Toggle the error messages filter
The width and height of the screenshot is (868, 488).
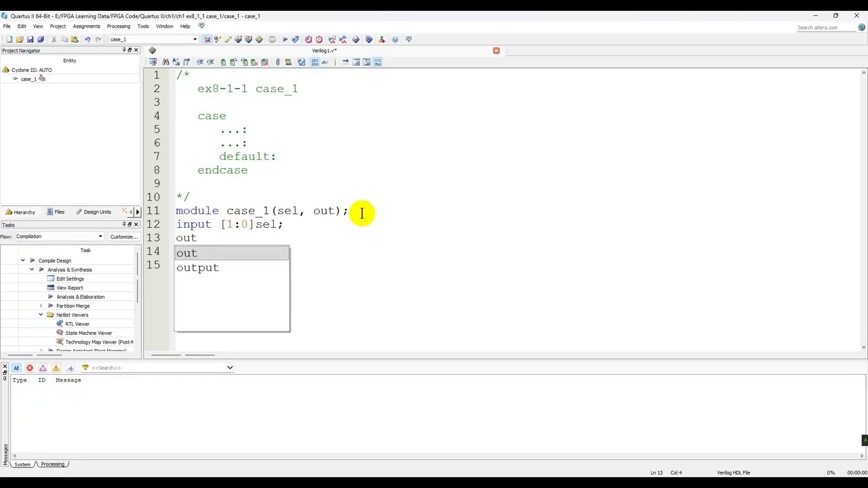pyautogui.click(x=30, y=367)
